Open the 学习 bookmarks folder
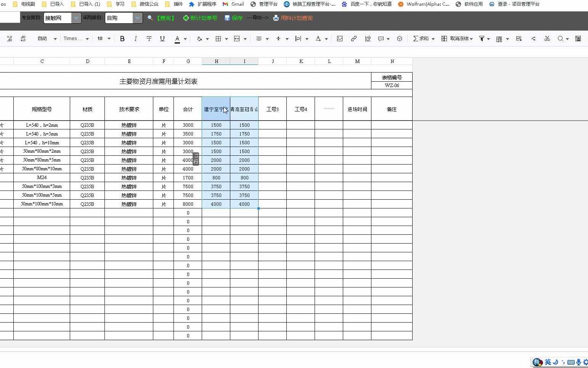The width and height of the screenshot is (588, 368). 116,4
